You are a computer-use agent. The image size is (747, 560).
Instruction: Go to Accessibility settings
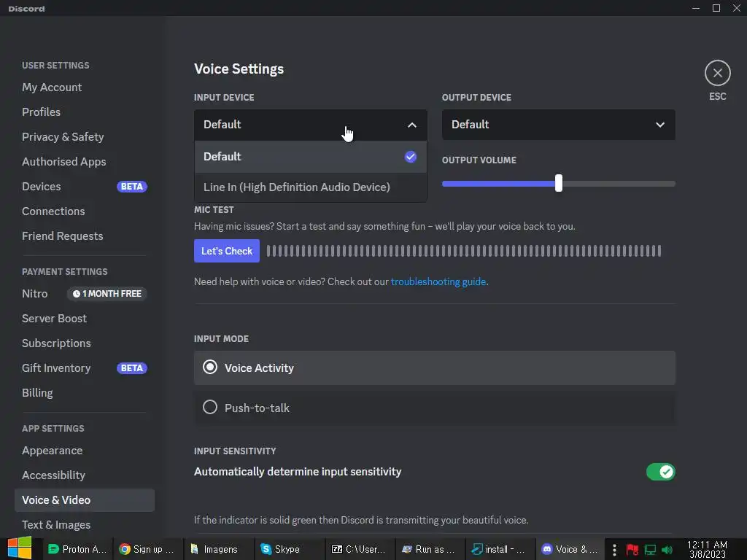coord(54,475)
